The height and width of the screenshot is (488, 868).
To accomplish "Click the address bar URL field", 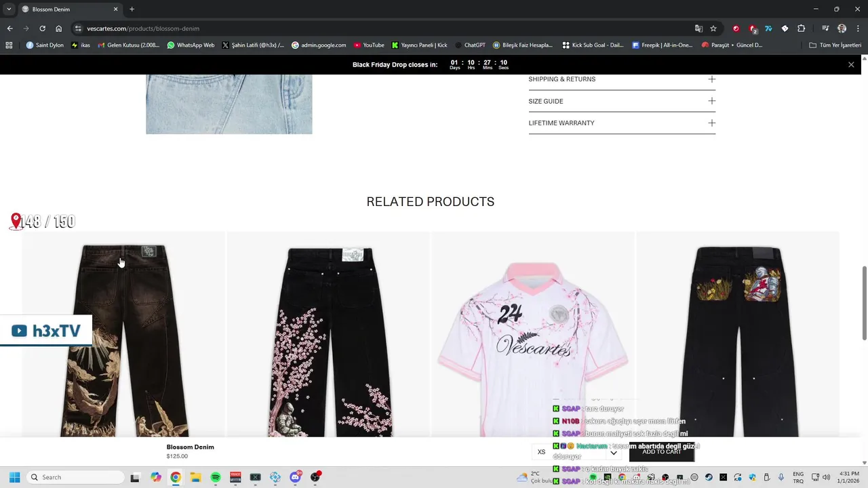I will (x=380, y=28).
